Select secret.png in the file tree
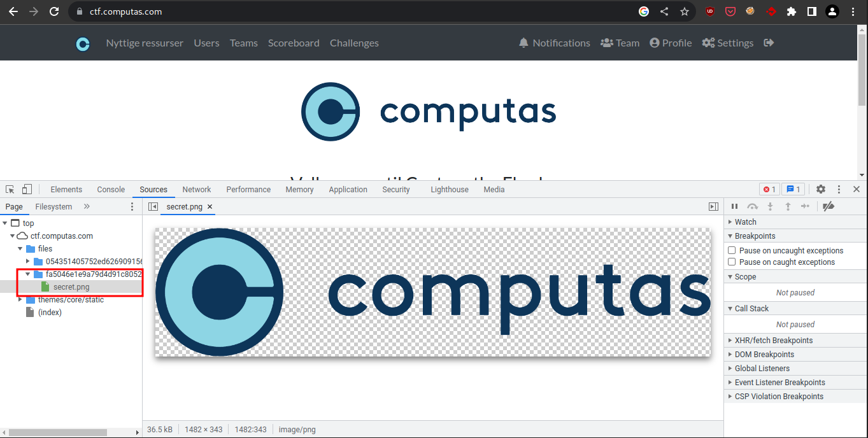 point(71,287)
